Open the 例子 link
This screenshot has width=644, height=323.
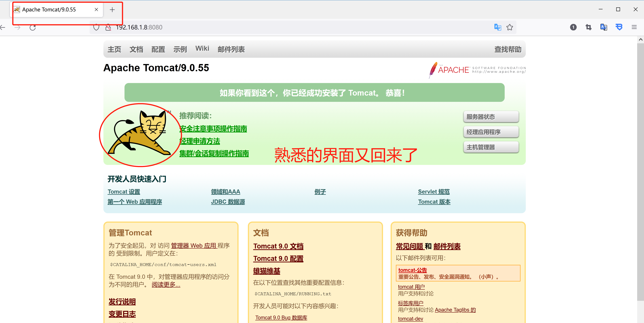click(320, 192)
